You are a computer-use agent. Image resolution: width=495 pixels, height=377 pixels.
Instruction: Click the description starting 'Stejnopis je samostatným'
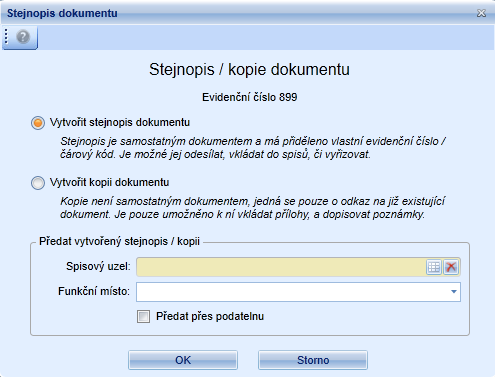(x=253, y=148)
